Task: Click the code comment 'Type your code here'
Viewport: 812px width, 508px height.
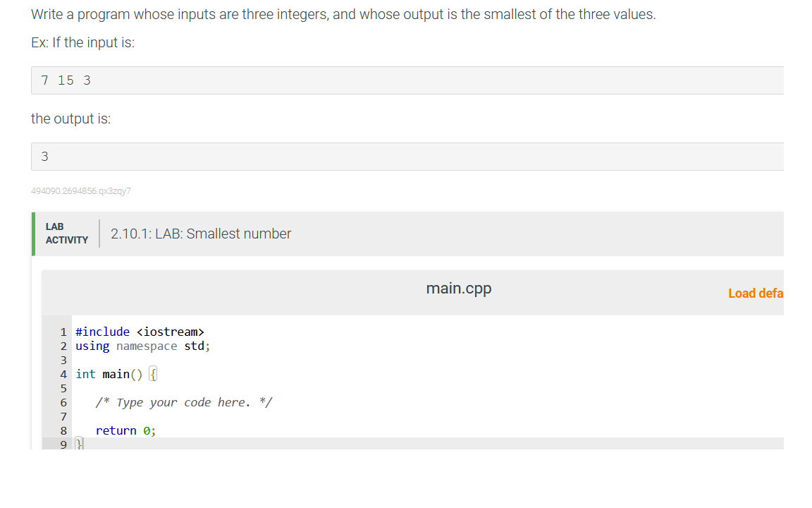Action: 184,402
